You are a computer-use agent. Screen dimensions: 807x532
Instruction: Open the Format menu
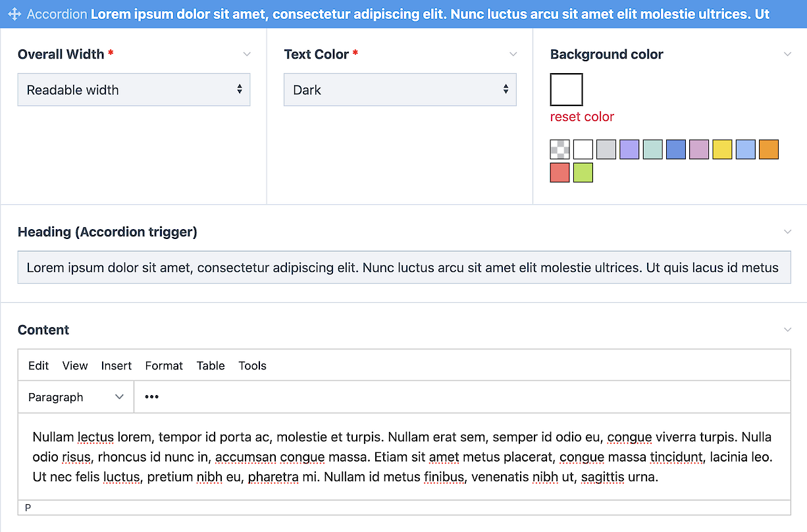click(x=164, y=366)
